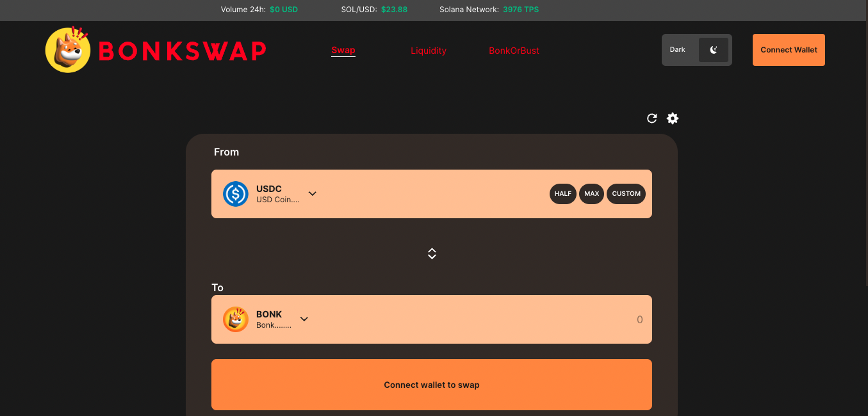
Task: Click the 'To' label
Action: click(218, 287)
